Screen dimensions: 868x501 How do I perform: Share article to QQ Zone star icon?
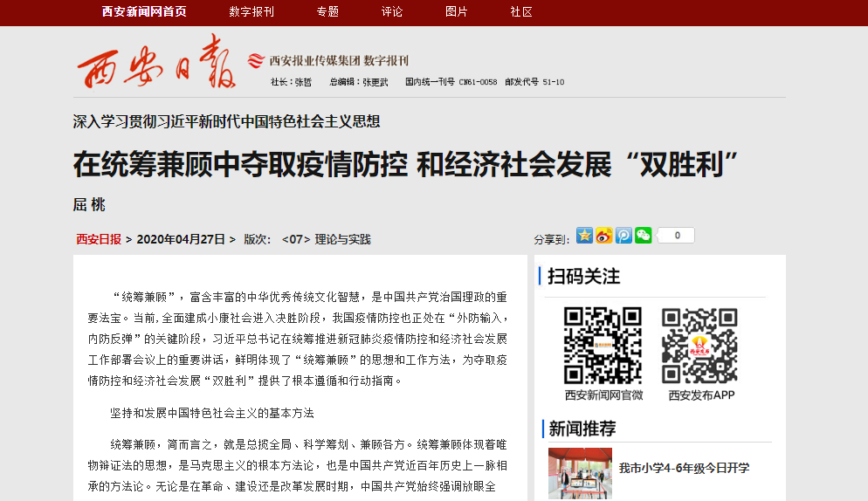[x=584, y=236]
